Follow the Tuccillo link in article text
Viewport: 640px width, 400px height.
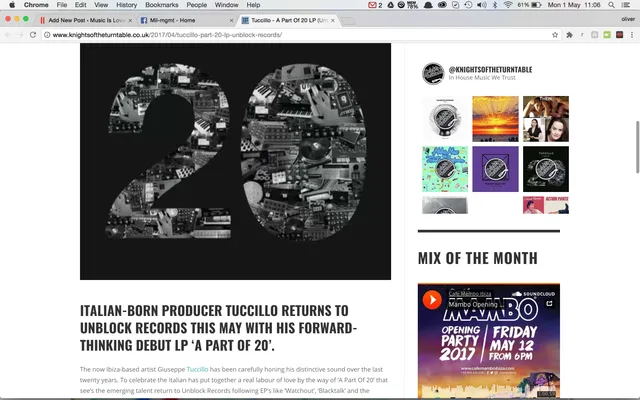(x=197, y=369)
